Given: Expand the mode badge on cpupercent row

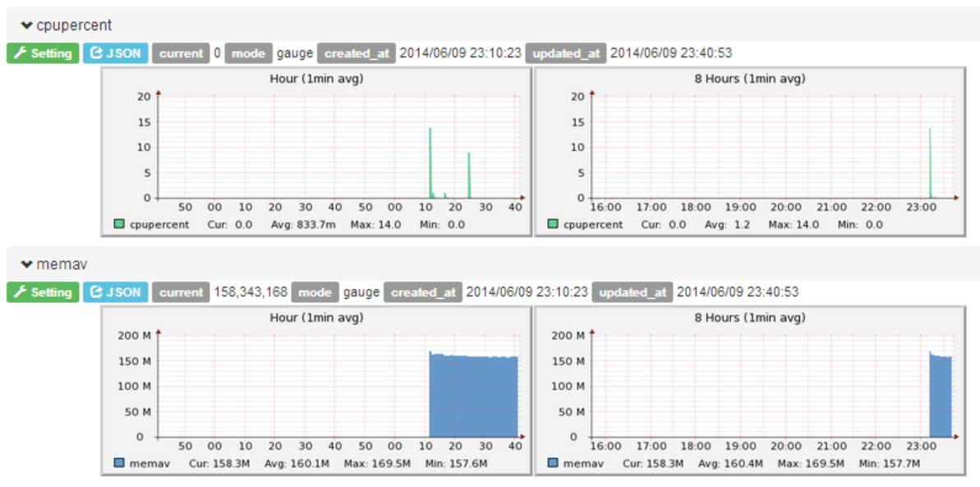Looking at the screenshot, I should pyautogui.click(x=248, y=53).
